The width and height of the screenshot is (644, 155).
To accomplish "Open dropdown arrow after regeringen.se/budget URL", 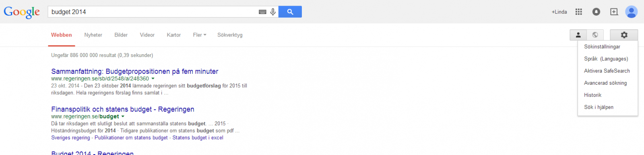I will 123,116.
